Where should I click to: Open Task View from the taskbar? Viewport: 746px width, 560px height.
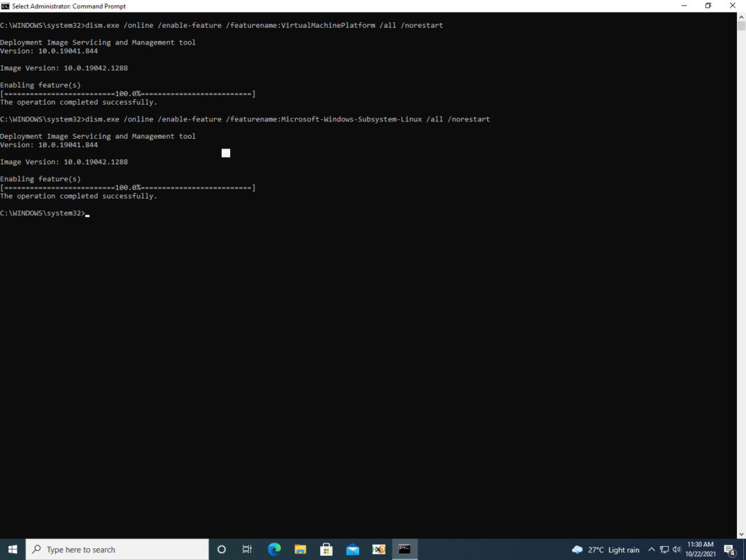[x=247, y=549]
